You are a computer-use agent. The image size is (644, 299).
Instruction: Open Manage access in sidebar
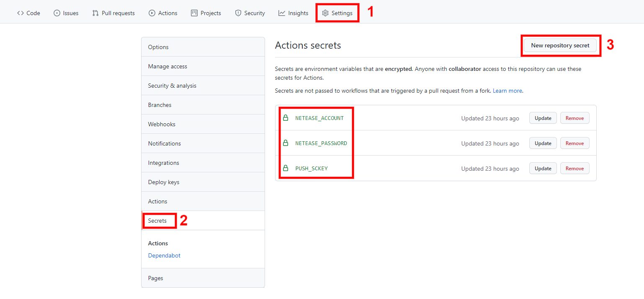point(167,66)
